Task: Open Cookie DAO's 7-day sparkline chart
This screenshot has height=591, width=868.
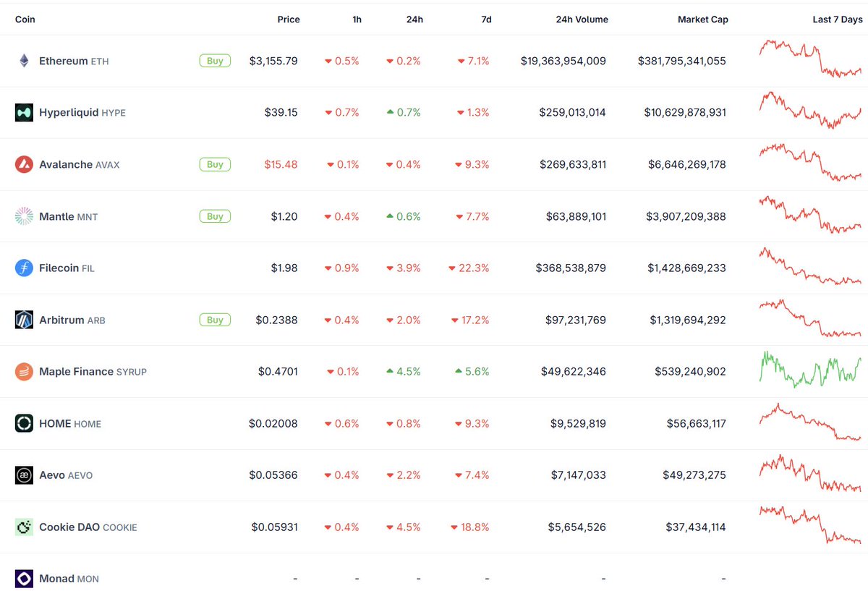Action: tap(810, 525)
